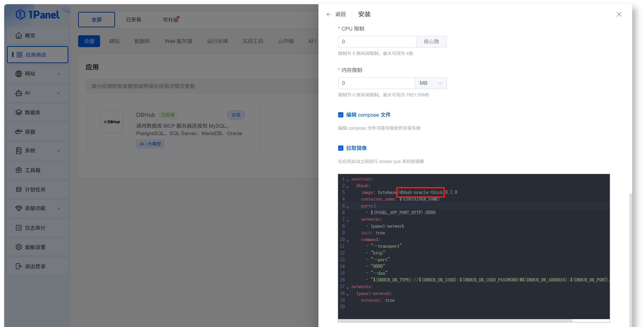The image size is (644, 327).
Task: Select the 建站 category filter
Action: click(x=115, y=41)
